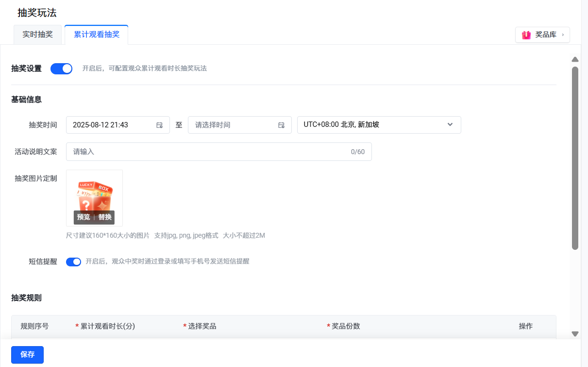Click the 活动说明文案 text input
The image size is (588, 367).
click(219, 152)
